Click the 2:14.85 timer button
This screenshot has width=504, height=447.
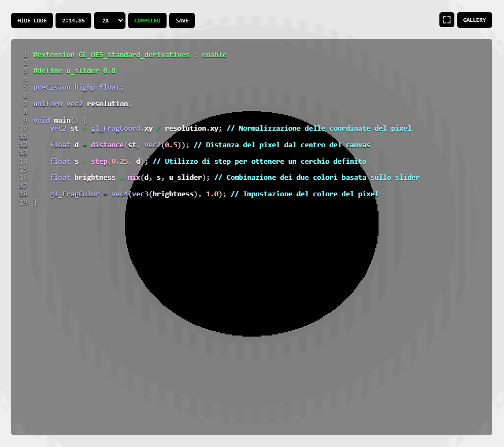click(x=73, y=21)
